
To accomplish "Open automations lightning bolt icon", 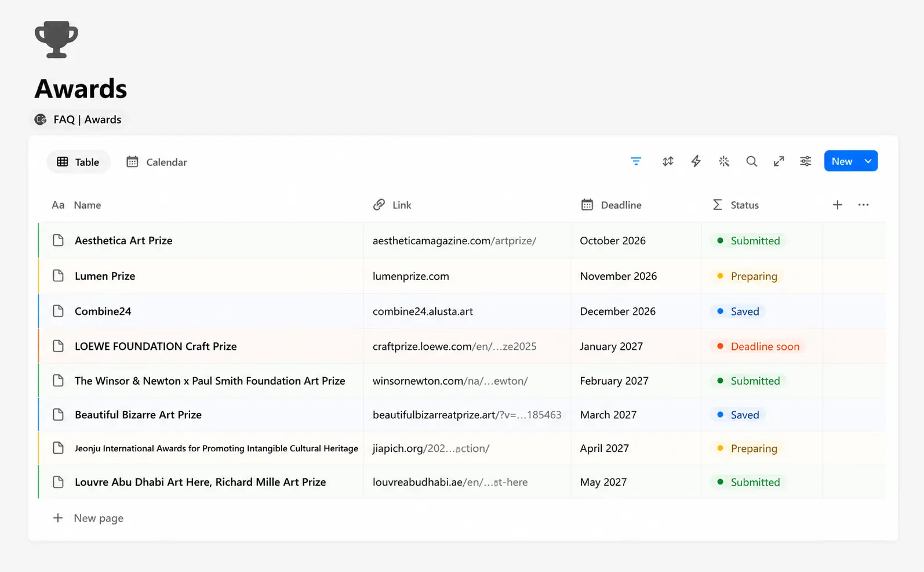I will [x=696, y=161].
